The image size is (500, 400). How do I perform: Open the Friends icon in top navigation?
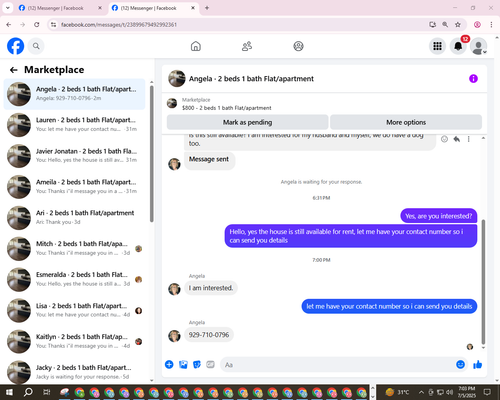point(247,46)
